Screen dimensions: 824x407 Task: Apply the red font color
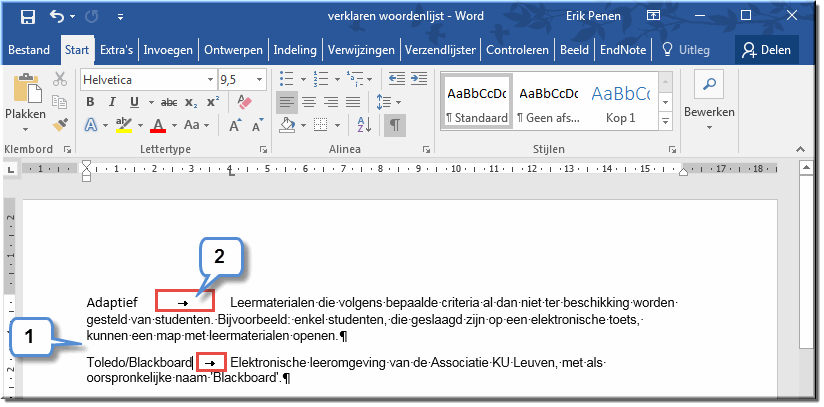point(158,125)
